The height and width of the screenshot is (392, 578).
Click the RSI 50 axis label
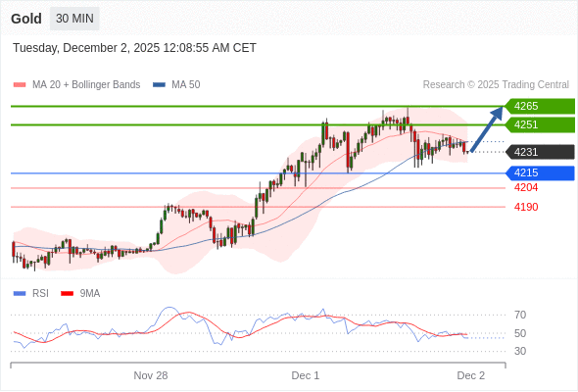point(520,333)
